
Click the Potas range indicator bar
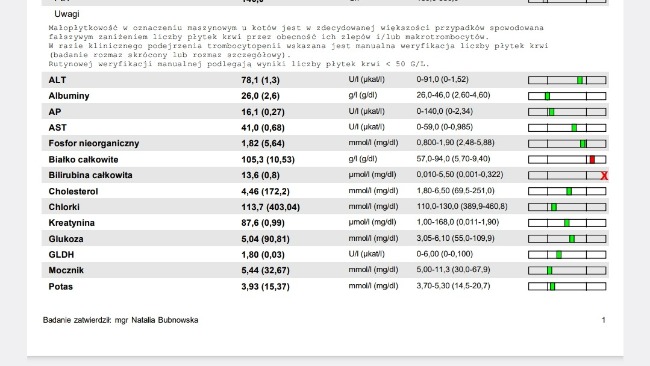point(567,286)
